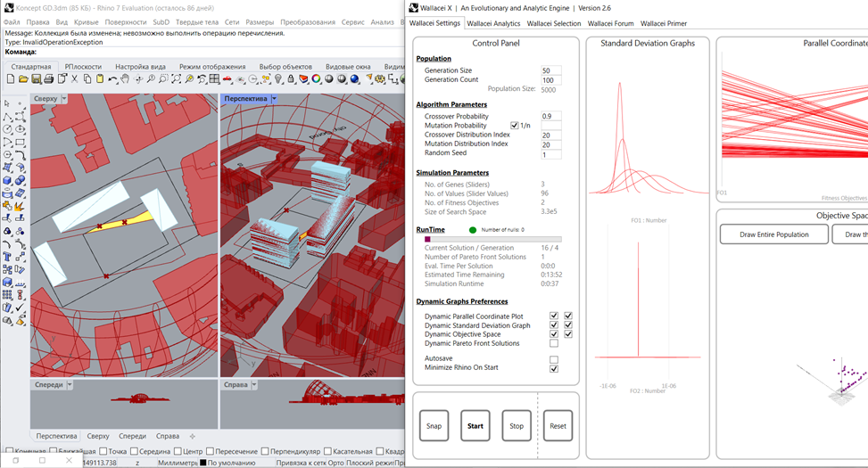This screenshot has height=468, width=868.
Task: Click the Reset button in Wallacei
Action: click(x=558, y=425)
